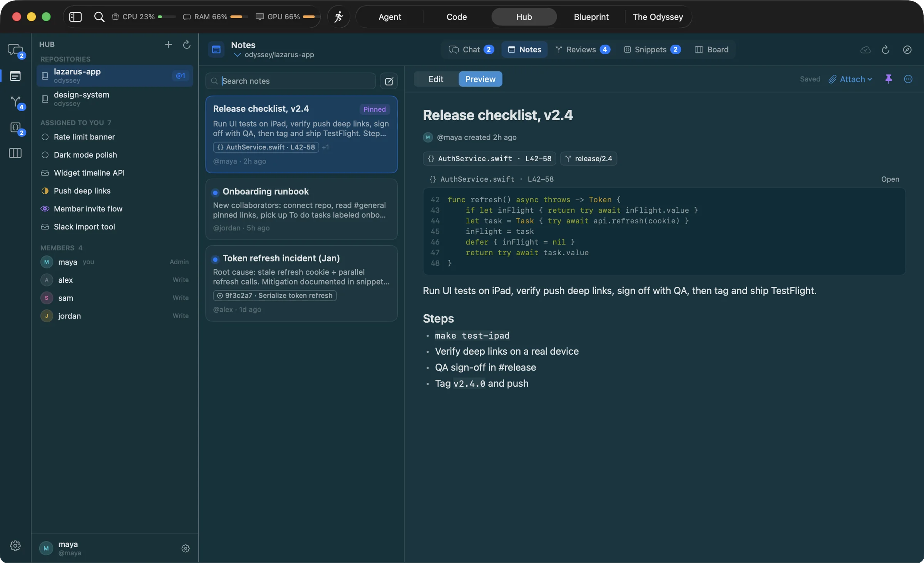Open app settings gear at bottom of rail
The width and height of the screenshot is (924, 563).
click(15, 546)
